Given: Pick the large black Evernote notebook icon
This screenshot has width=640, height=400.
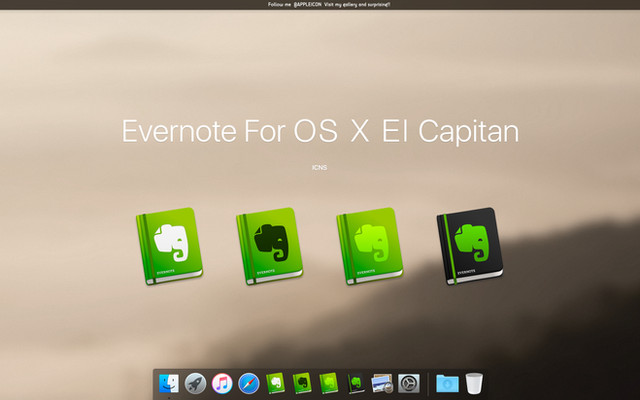Looking at the screenshot, I should pyautogui.click(x=470, y=246).
